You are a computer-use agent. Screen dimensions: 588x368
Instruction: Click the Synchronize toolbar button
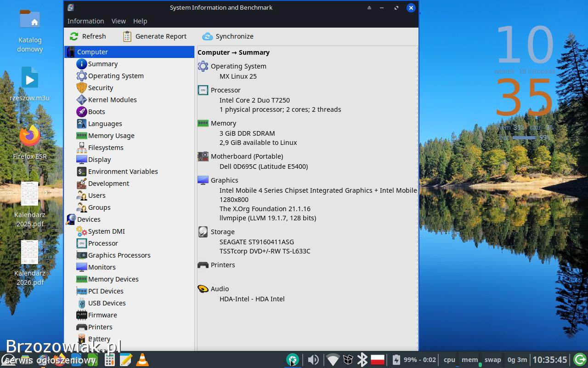(228, 36)
